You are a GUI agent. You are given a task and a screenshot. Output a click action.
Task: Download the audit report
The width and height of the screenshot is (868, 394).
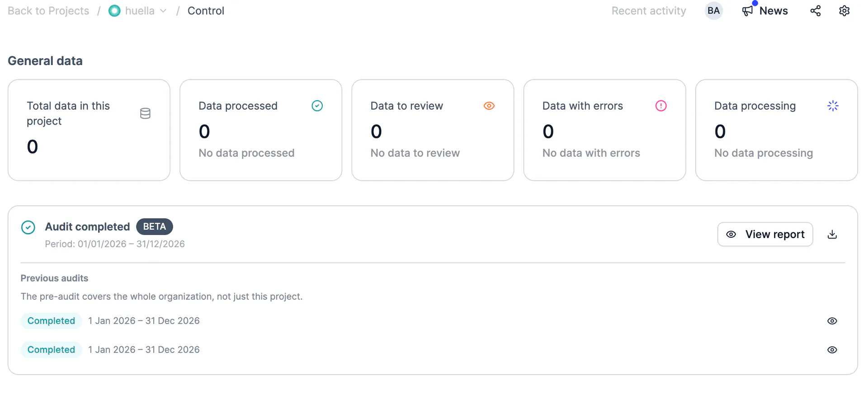tap(832, 235)
